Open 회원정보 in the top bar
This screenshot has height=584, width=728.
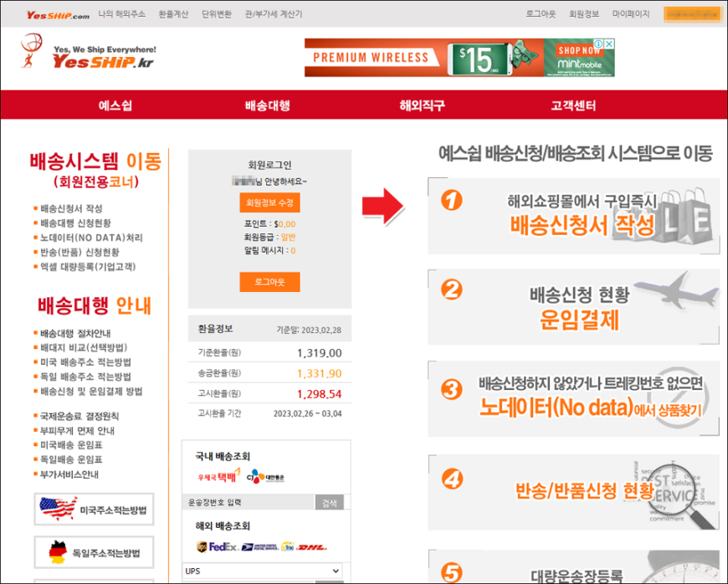click(x=584, y=14)
